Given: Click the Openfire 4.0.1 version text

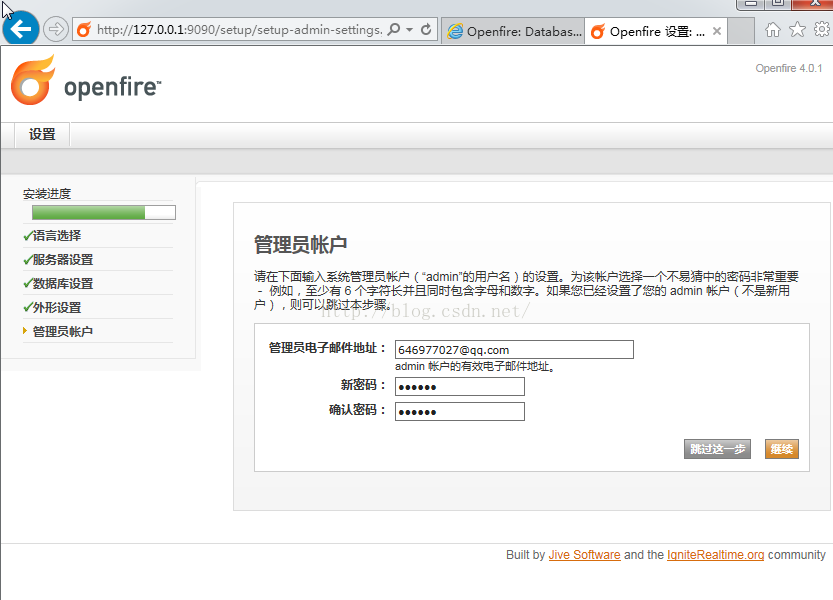Looking at the screenshot, I should 788,68.
